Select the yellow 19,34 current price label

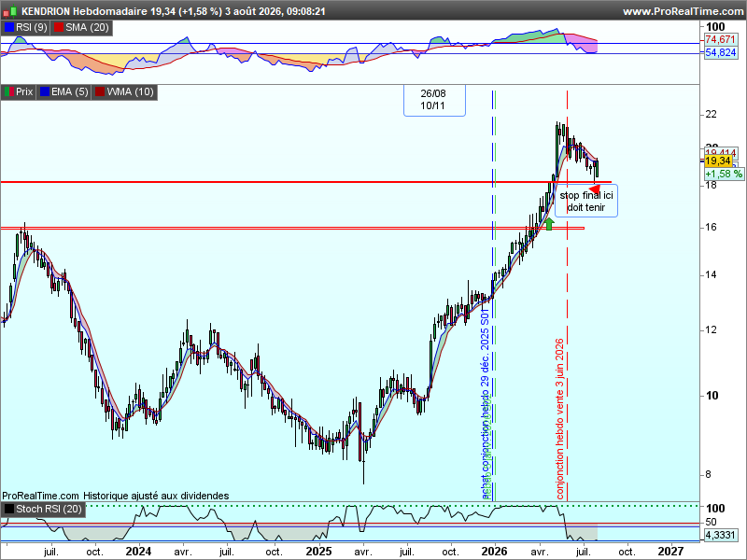pos(718,161)
